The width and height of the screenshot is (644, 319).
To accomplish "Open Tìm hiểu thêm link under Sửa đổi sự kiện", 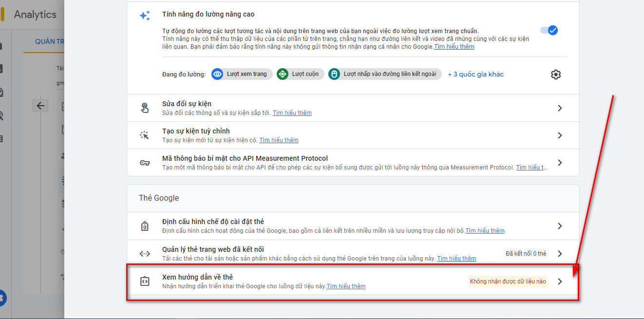I will click(292, 113).
